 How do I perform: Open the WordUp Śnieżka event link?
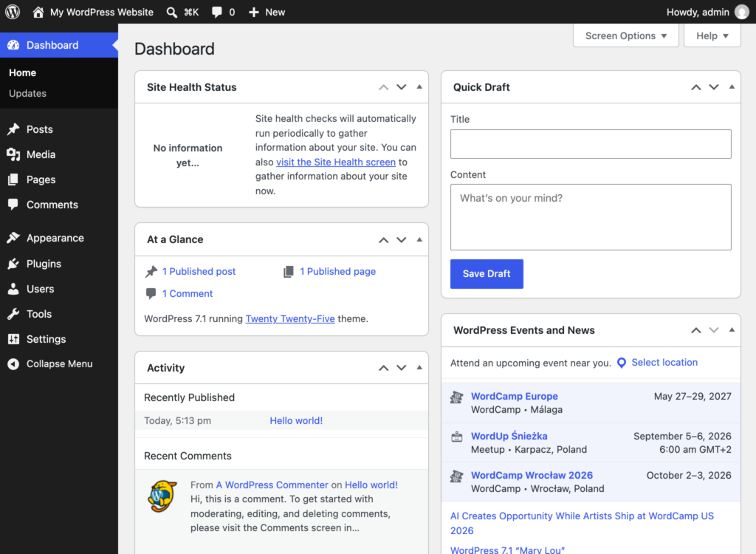[509, 436]
